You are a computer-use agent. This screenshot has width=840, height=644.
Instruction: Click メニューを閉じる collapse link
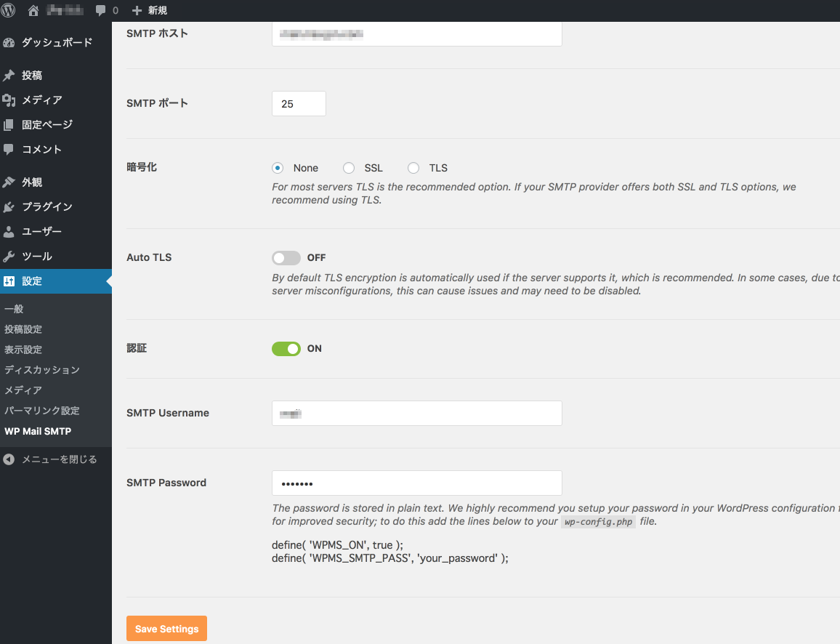pyautogui.click(x=59, y=459)
